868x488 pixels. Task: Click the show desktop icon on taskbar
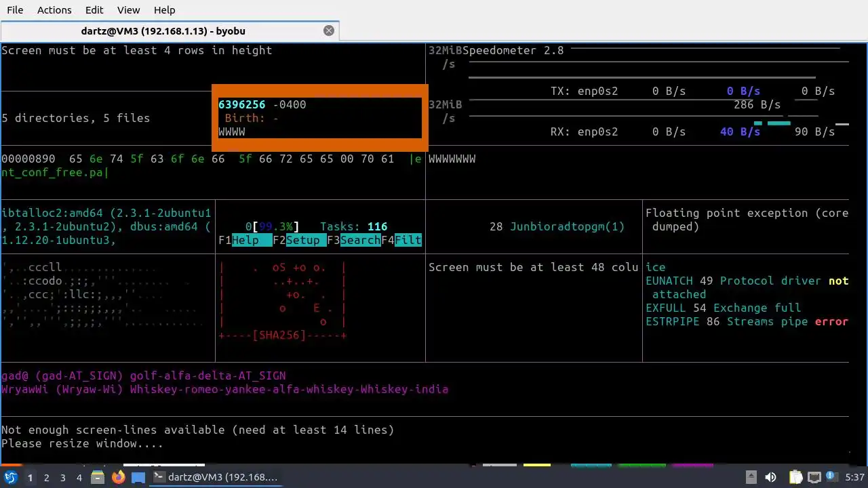[x=138, y=477]
